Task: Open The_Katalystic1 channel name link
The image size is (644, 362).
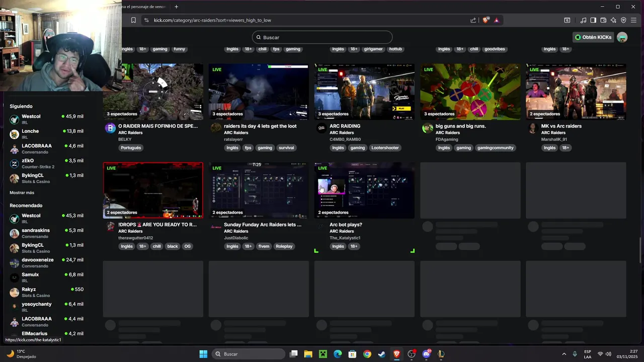Action: (x=345, y=238)
